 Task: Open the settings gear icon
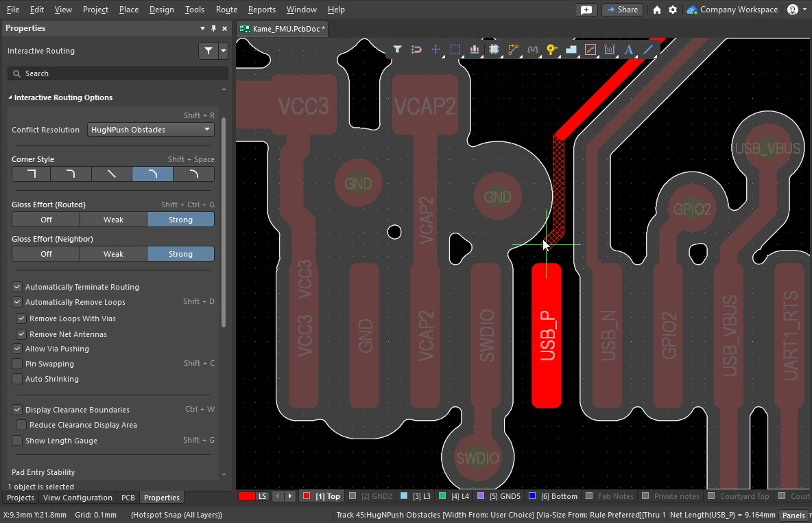click(x=673, y=10)
